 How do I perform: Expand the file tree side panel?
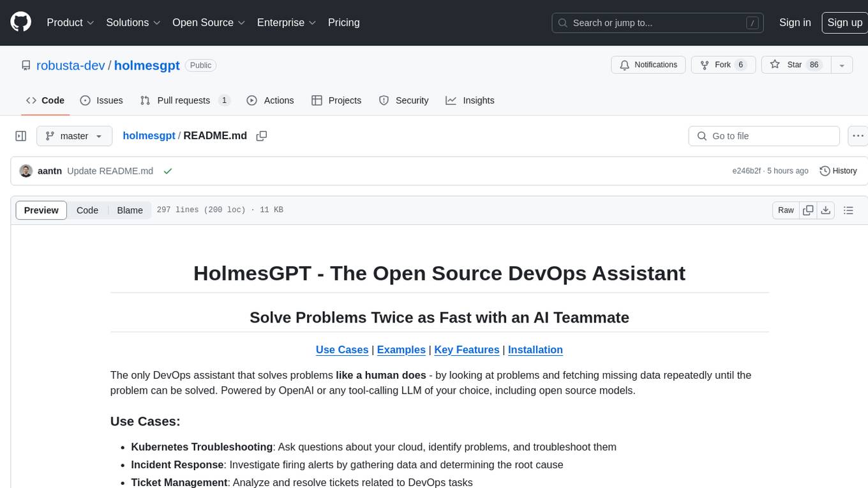[20, 136]
